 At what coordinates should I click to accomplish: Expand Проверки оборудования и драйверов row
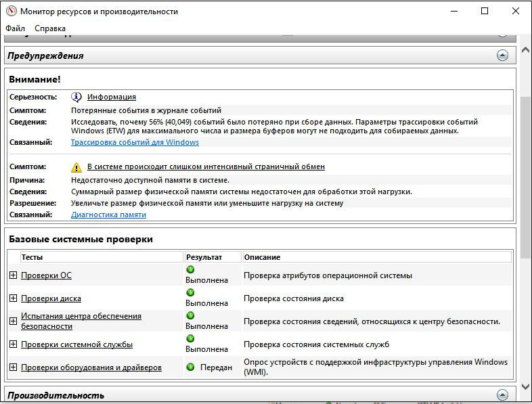coord(13,367)
